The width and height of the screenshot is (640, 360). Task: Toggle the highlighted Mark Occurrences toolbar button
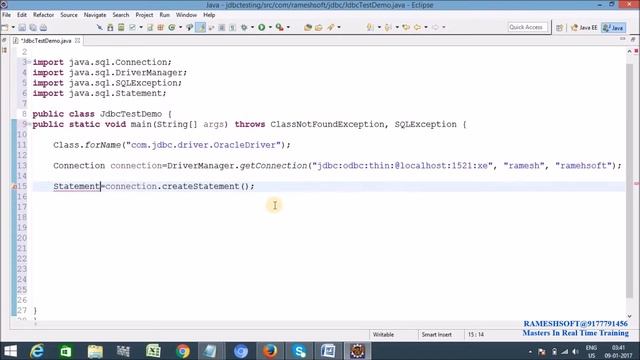(201, 27)
